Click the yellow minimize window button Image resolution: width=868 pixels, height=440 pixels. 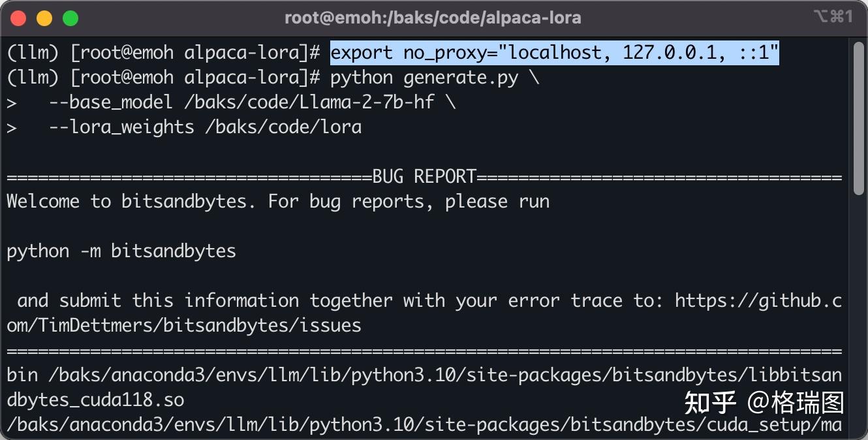click(x=44, y=18)
